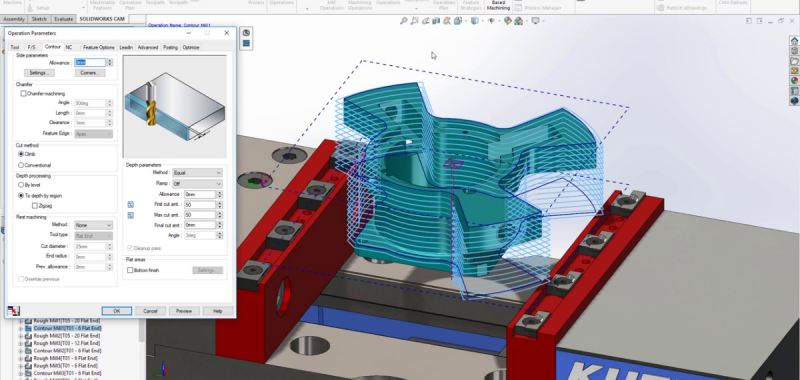Click the Previous View icon
The width and height of the screenshot is (800, 380).
pos(426,21)
